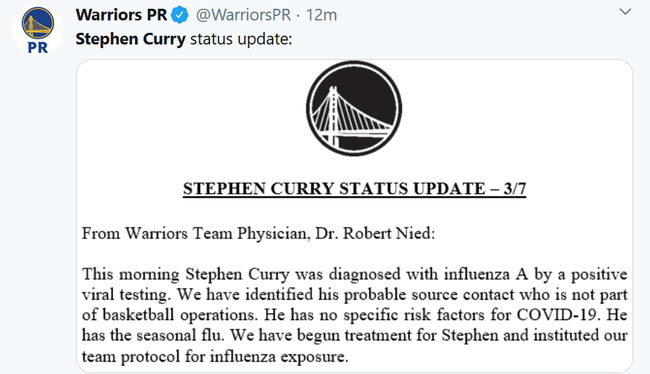Image resolution: width=650 pixels, height=374 pixels.
Task: Open the attached status update image
Action: [354, 216]
